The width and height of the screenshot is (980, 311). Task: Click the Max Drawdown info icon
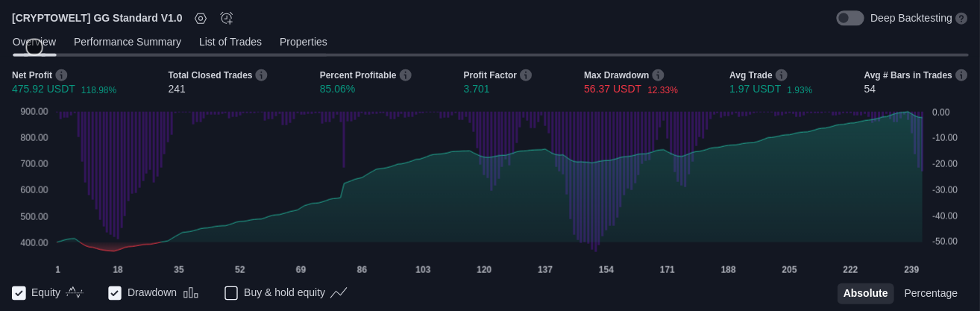click(x=658, y=75)
